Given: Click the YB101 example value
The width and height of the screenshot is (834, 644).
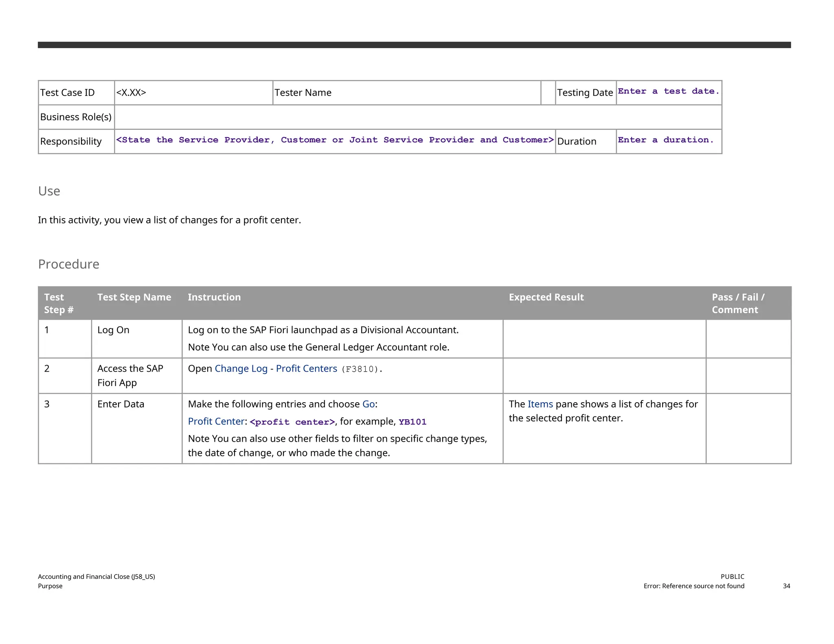Looking at the screenshot, I should point(412,422).
